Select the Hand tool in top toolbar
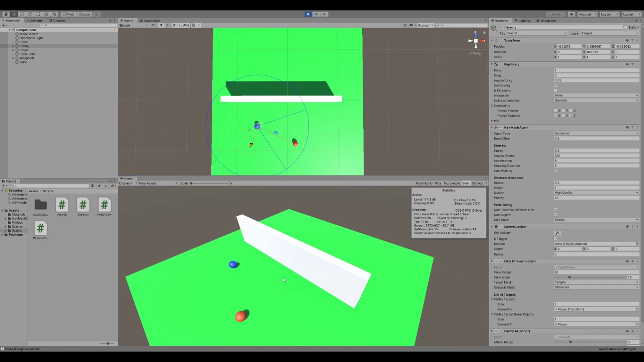 pyautogui.click(x=6, y=14)
